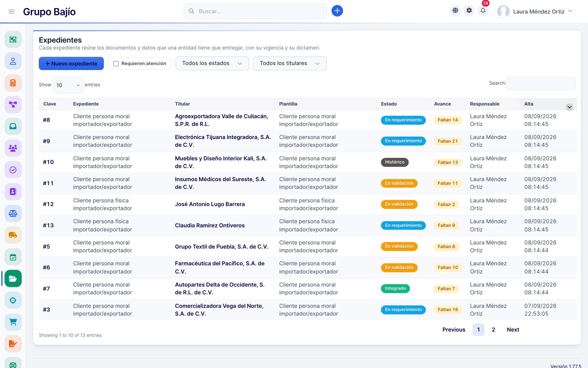Open the crosshair target sidebar icon
588x368 pixels.
(13, 300)
